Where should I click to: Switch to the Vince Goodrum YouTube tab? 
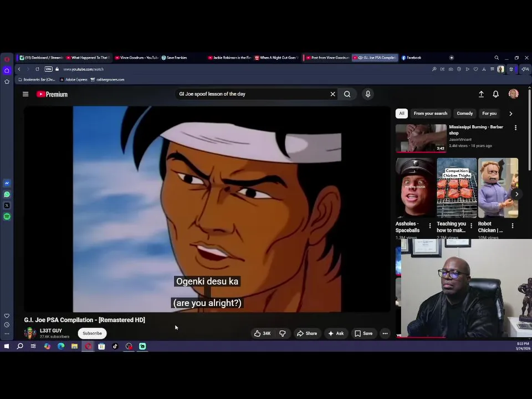point(137,58)
